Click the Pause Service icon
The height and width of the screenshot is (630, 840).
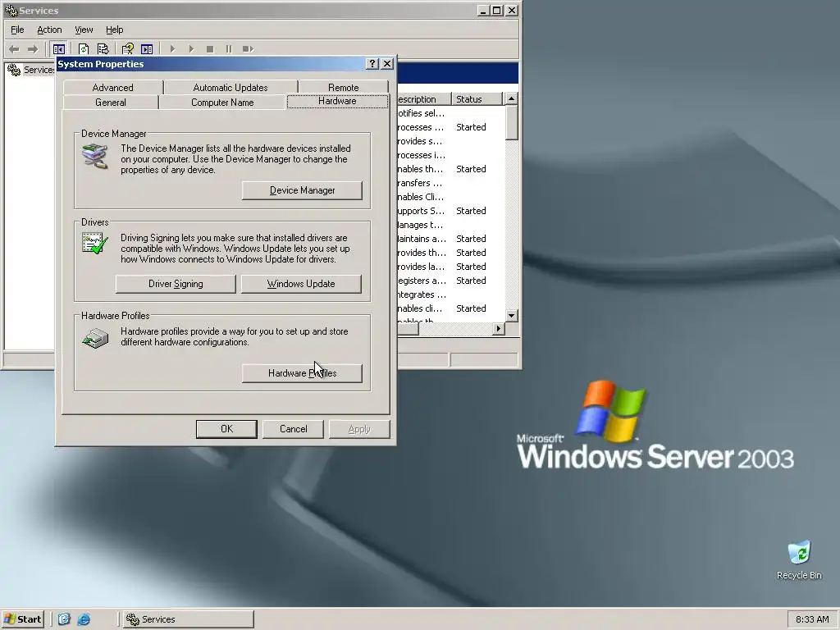229,49
